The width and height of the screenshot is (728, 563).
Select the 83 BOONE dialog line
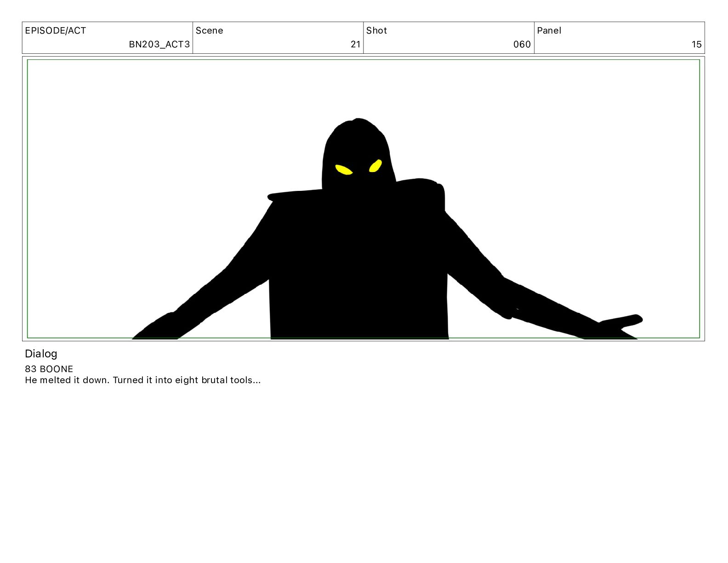point(49,369)
